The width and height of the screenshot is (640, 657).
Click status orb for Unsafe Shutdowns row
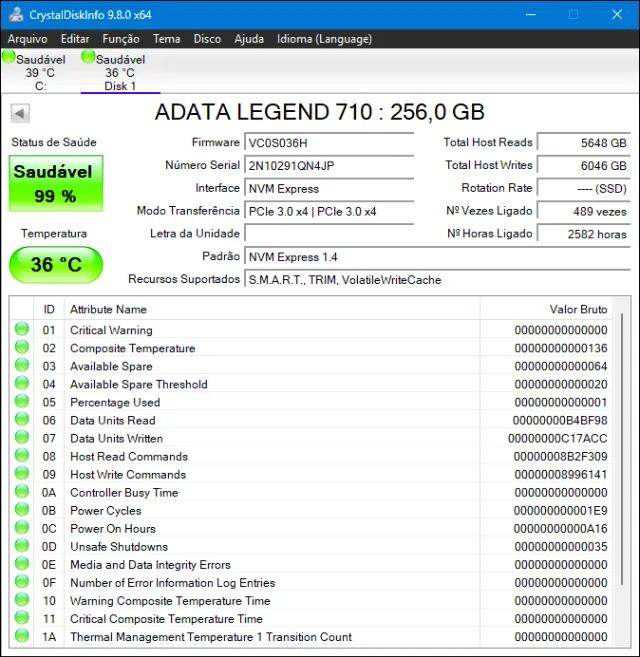click(22, 546)
